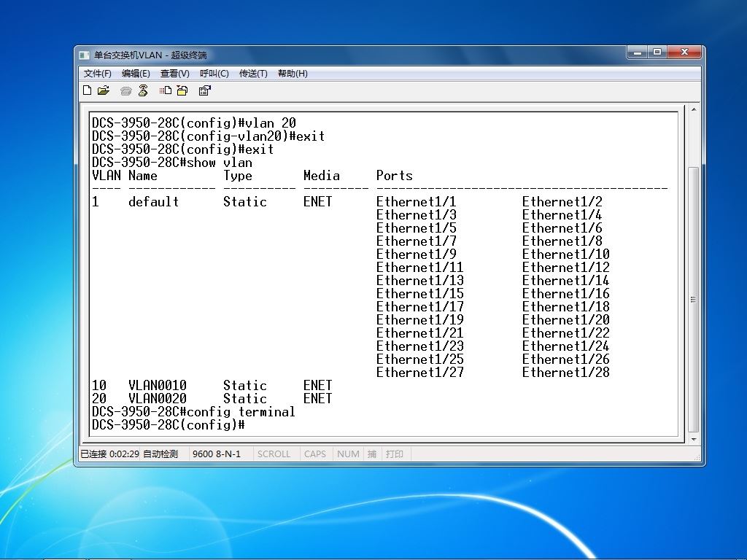The image size is (747, 560).
Task: Click the 'show vlan' command line
Action: [172, 163]
